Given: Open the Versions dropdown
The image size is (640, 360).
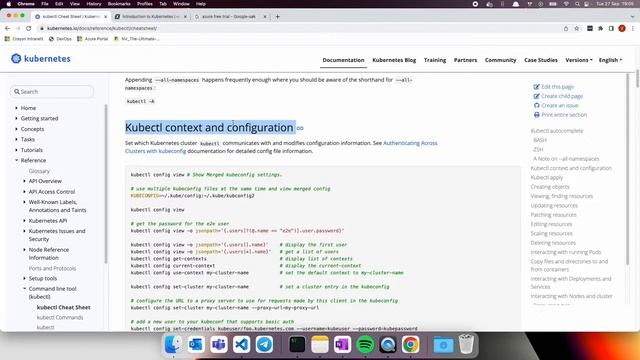Looking at the screenshot, I should point(578,60).
